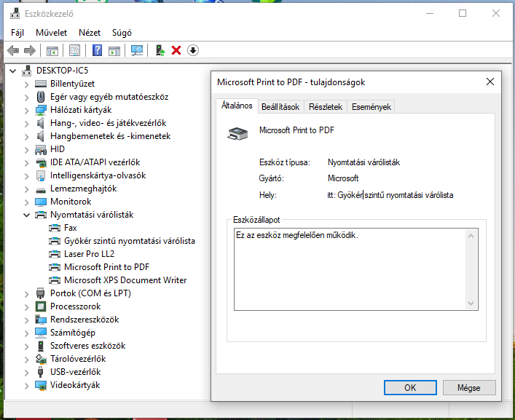Select the Általános tab

point(237,106)
